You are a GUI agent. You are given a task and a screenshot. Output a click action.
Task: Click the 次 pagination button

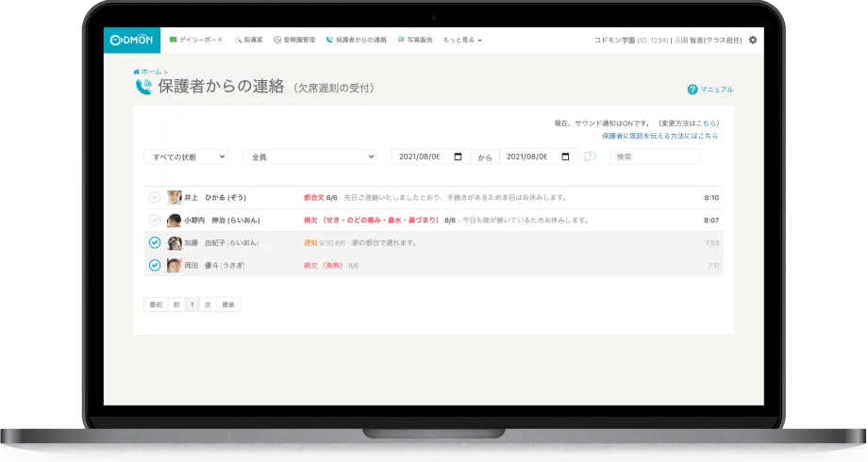pyautogui.click(x=208, y=305)
